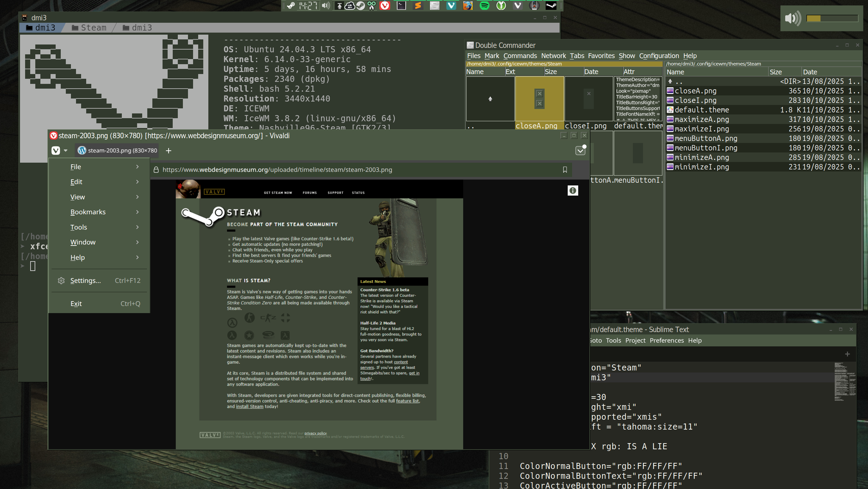Mute the desktop volume widget speaker
The width and height of the screenshot is (868, 489).
792,19
